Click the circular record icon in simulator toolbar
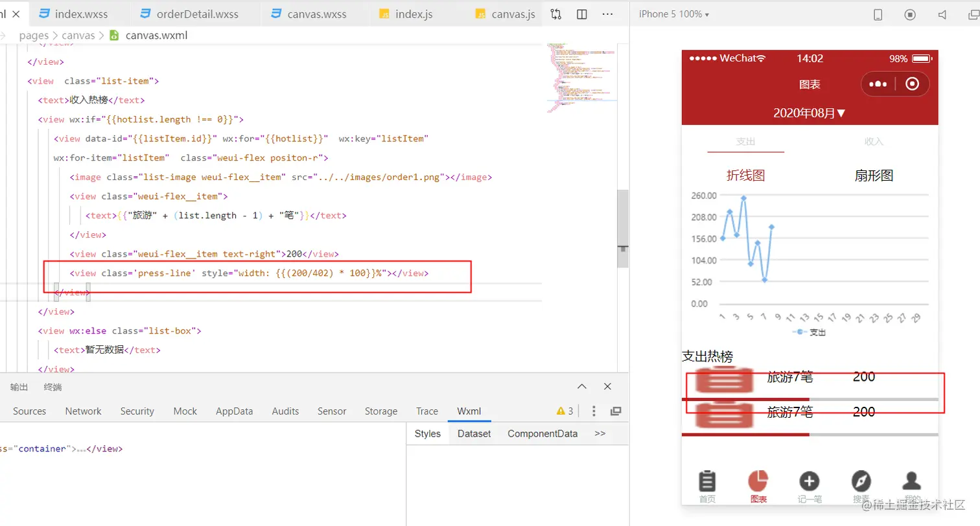This screenshot has height=526, width=980. pyautogui.click(x=910, y=14)
